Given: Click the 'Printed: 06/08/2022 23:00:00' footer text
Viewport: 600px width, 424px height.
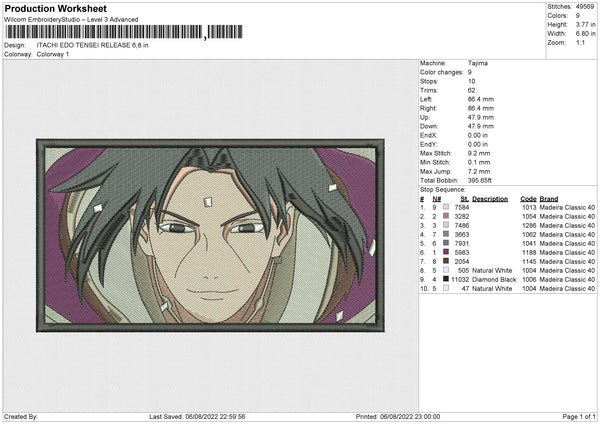Looking at the screenshot, I should click(398, 416).
